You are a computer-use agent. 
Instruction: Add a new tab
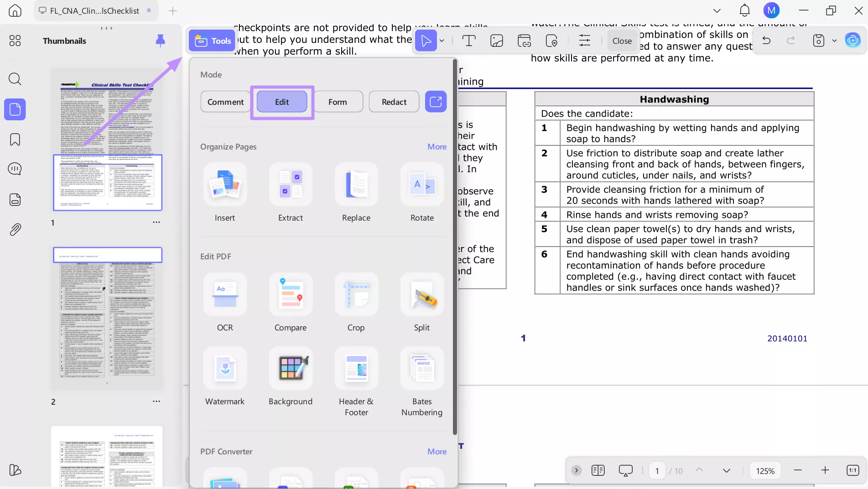point(172,10)
